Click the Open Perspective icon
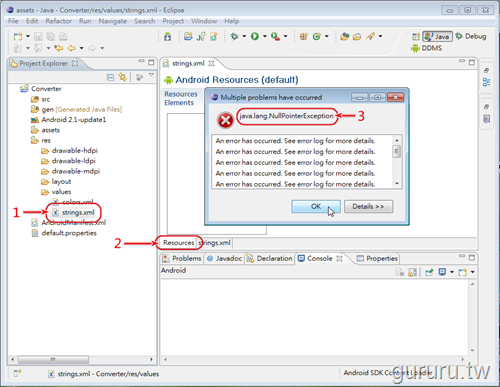Image resolution: width=500 pixels, height=387 pixels. pyautogui.click(x=416, y=36)
